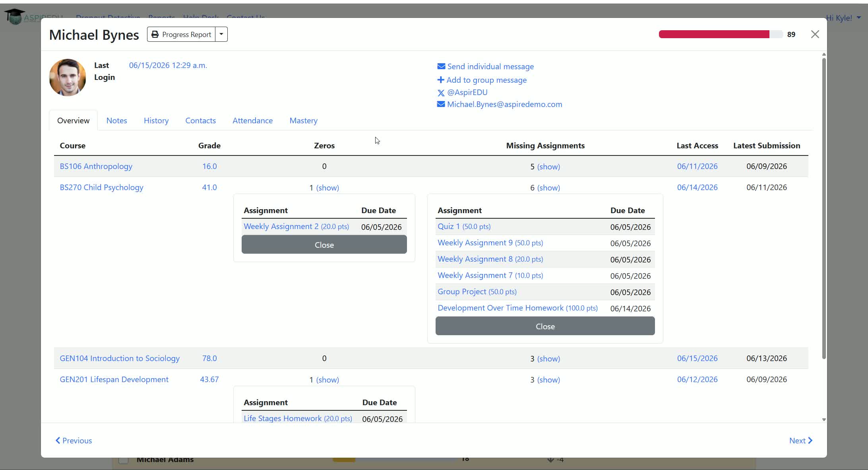
Task: Open BS106 Anthropology course link
Action: [96, 166]
